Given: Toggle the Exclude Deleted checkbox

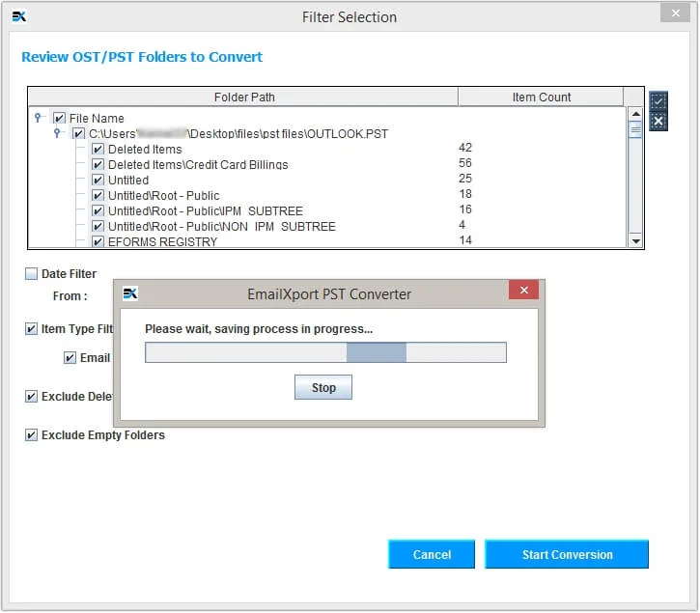Looking at the screenshot, I should [x=31, y=397].
